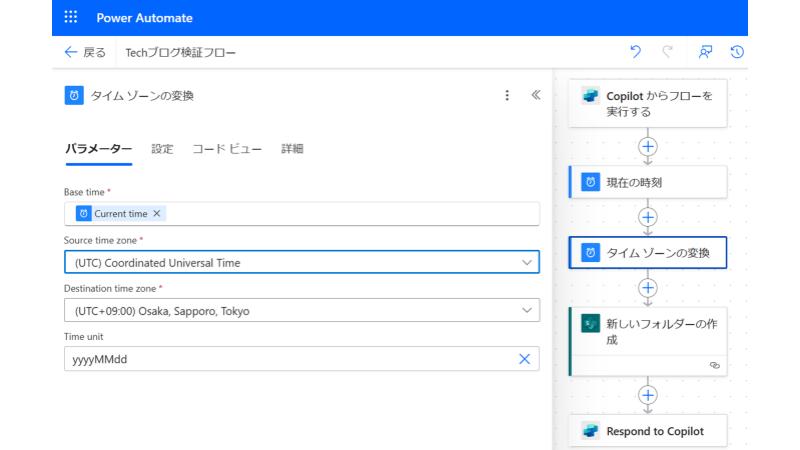Image resolution: width=800 pixels, height=450 pixels.
Task: Expand the Source time zone dropdown
Action: 527,262
